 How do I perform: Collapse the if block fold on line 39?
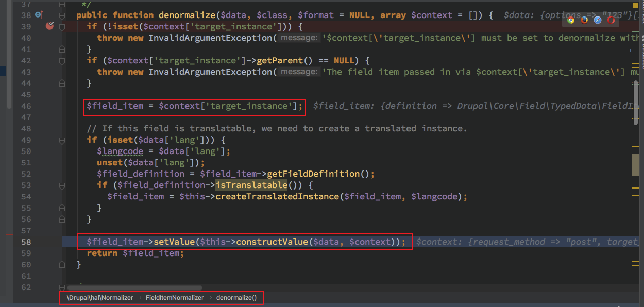point(62,26)
